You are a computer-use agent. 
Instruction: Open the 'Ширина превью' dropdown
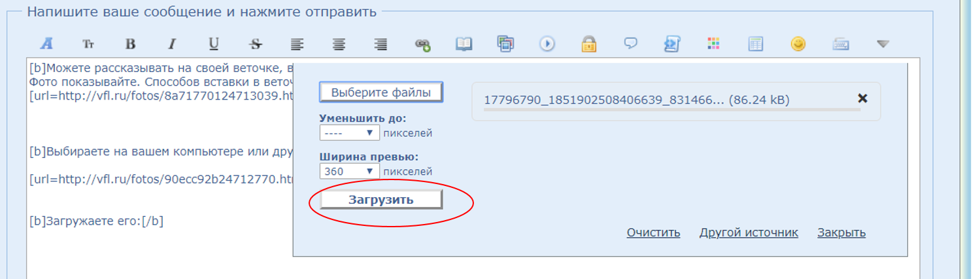349,172
